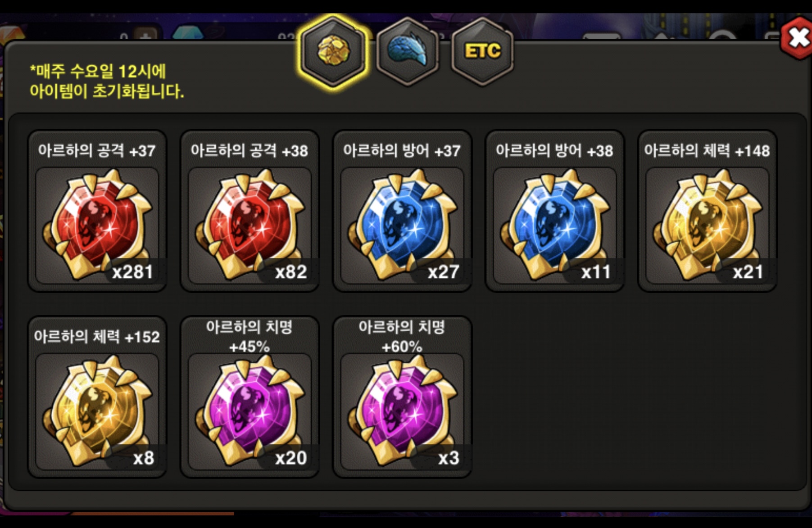Tap the x281 quantity label

(x=132, y=272)
